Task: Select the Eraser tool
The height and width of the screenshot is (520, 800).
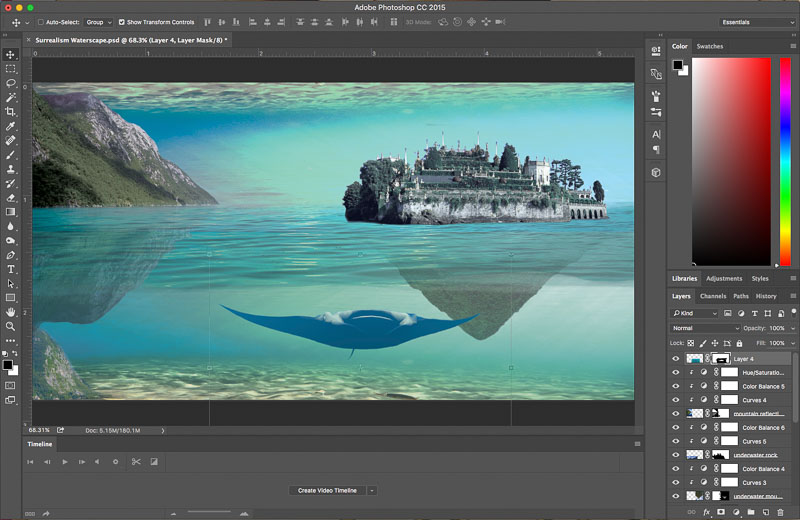Action: click(10, 197)
